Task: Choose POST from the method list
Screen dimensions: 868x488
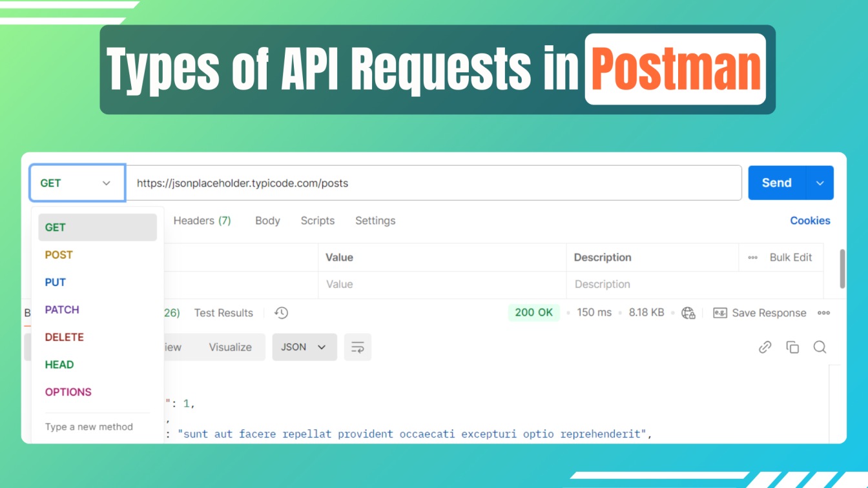Action: pos(59,255)
